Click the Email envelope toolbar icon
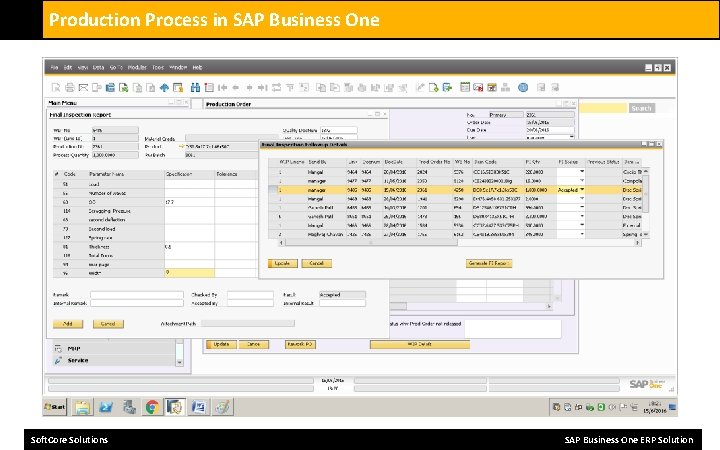 83,87
